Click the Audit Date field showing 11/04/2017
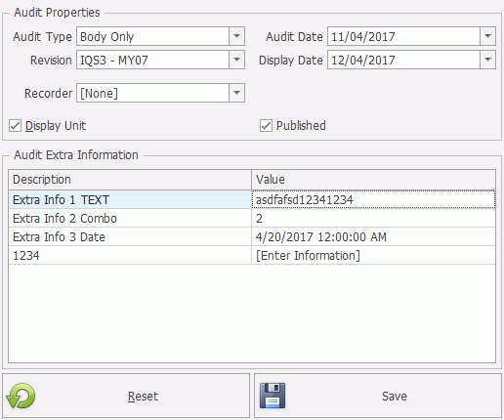Viewport: 504px width, 420px height. [403, 36]
